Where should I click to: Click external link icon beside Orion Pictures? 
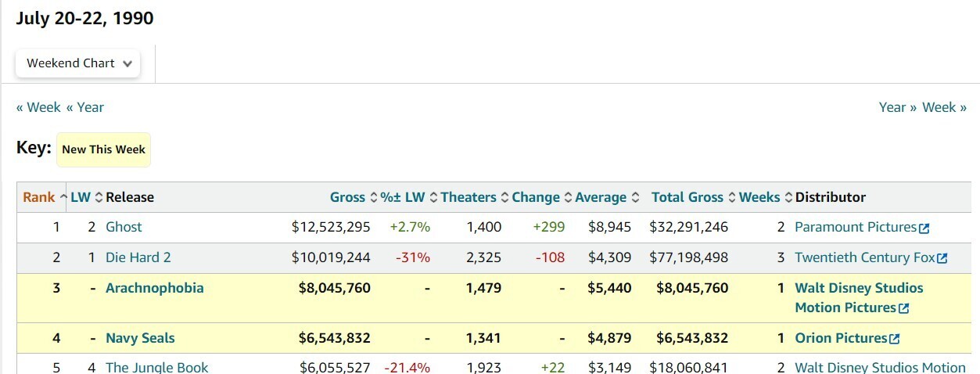[895, 340]
